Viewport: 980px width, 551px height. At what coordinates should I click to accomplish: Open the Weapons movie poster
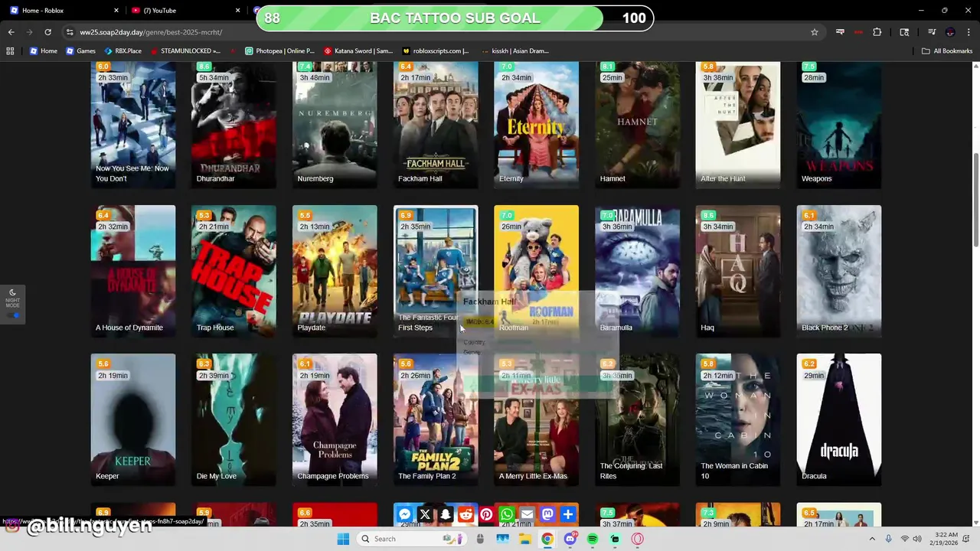tap(839, 125)
